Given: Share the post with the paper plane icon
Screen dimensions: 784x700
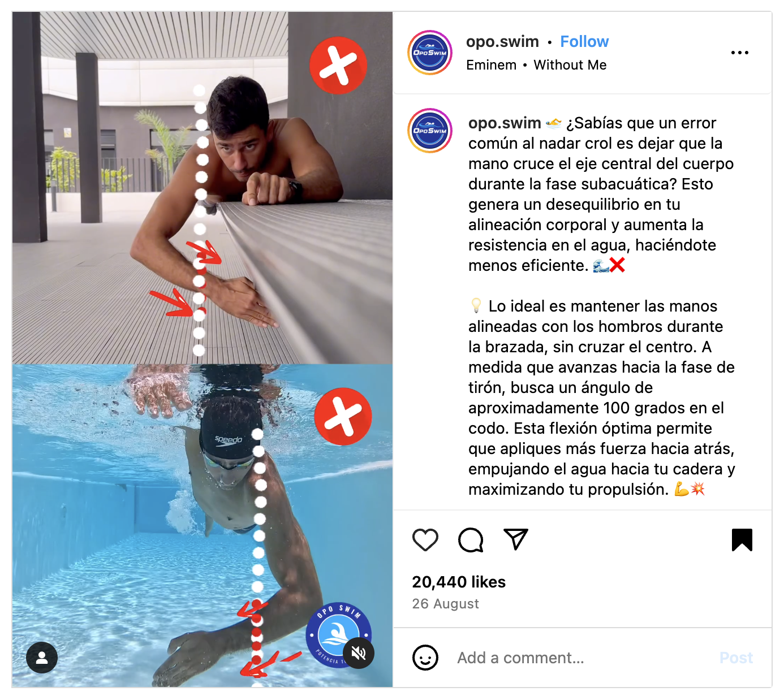Looking at the screenshot, I should point(516,539).
